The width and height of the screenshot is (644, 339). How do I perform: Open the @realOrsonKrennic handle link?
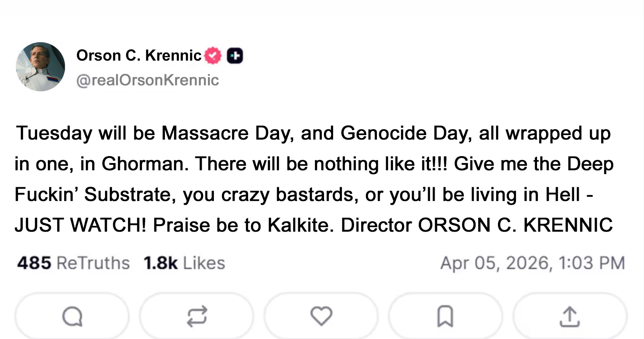[148, 80]
